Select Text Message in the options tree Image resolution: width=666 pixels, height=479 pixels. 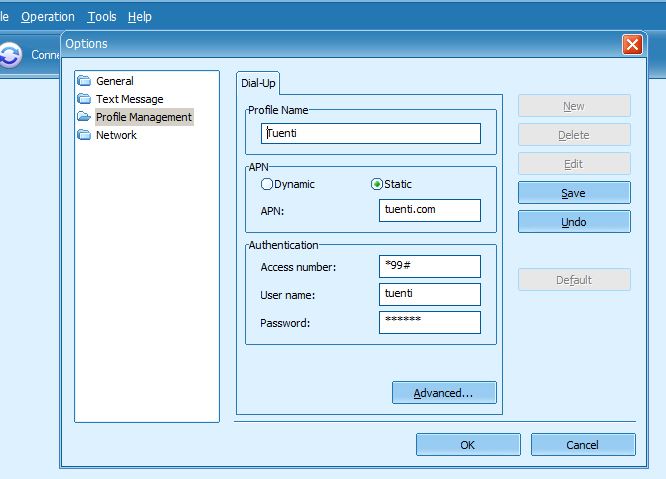(x=130, y=99)
